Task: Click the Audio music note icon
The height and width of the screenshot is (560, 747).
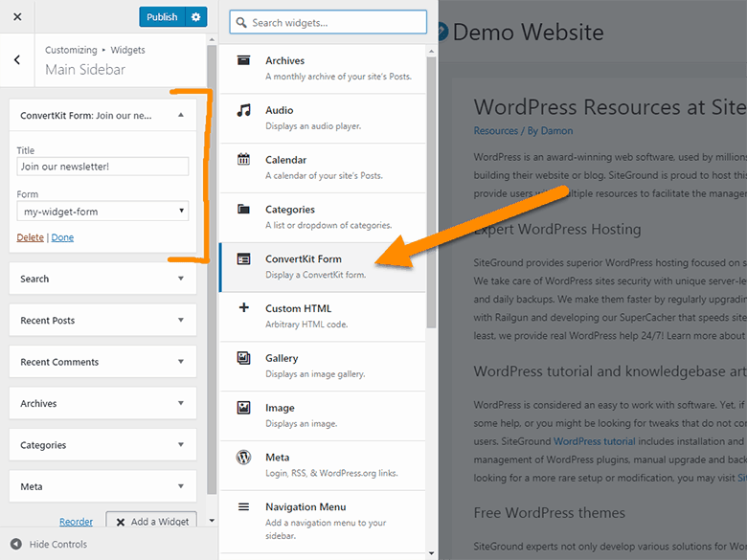Action: point(243,110)
